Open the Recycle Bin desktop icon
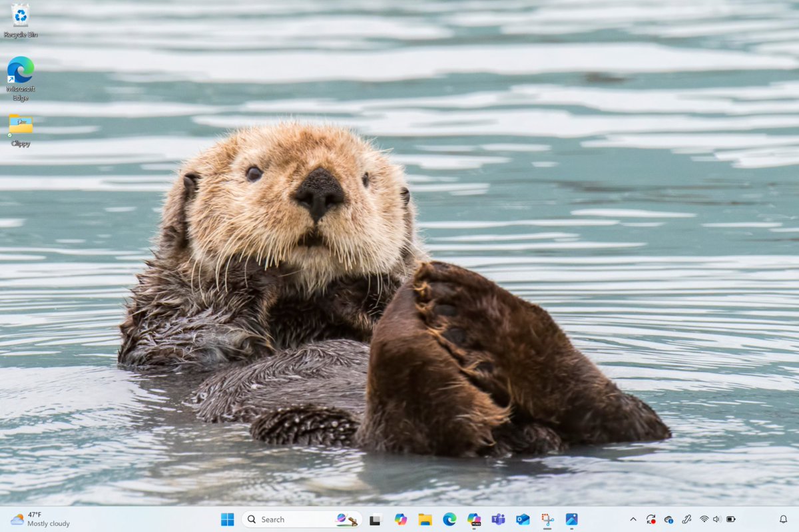 [x=20, y=21]
